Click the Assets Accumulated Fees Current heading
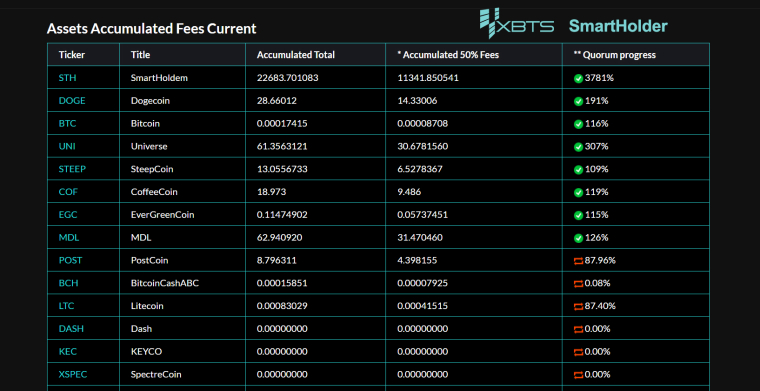 151,29
